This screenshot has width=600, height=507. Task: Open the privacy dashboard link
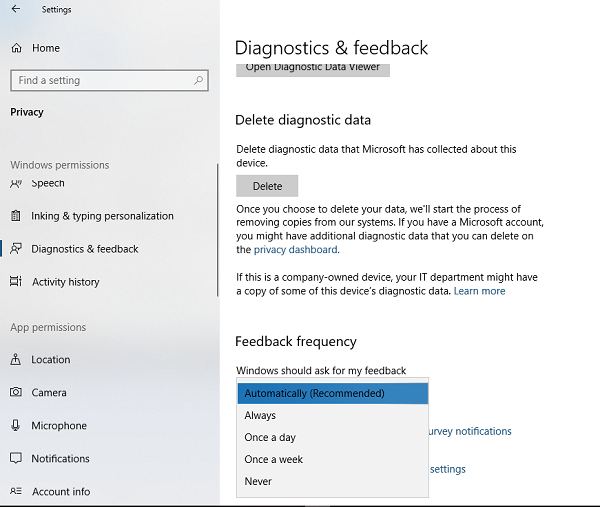295,250
